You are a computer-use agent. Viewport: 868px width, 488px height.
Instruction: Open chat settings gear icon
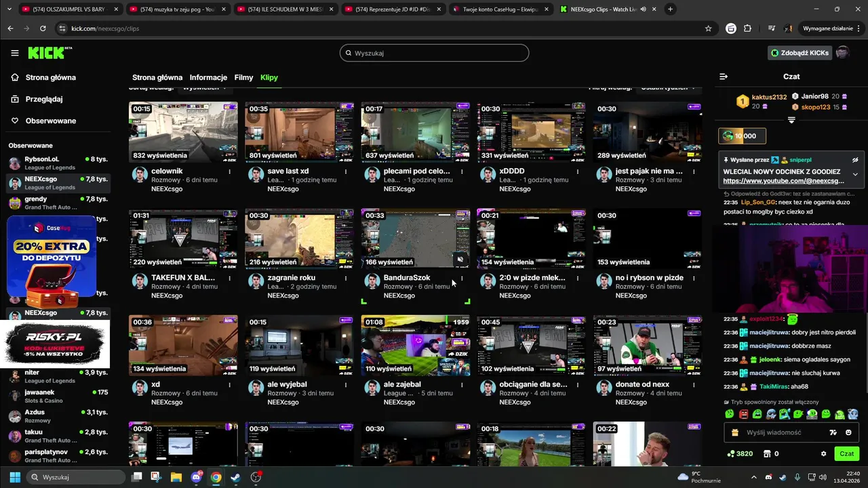[x=824, y=454]
